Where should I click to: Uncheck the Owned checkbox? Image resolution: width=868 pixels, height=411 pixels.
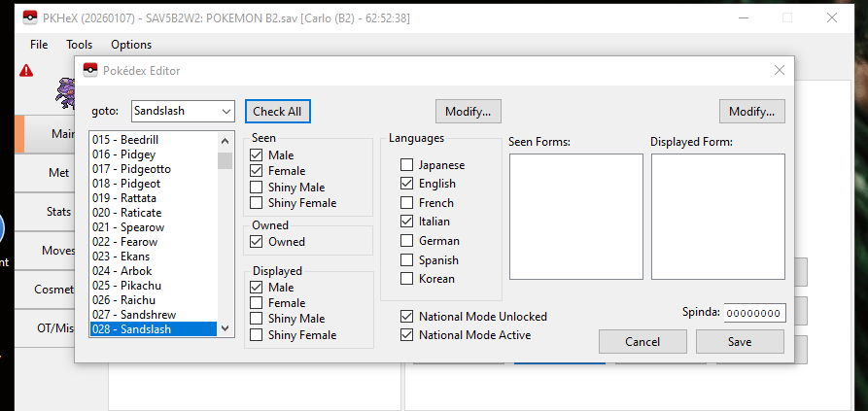[x=257, y=241]
